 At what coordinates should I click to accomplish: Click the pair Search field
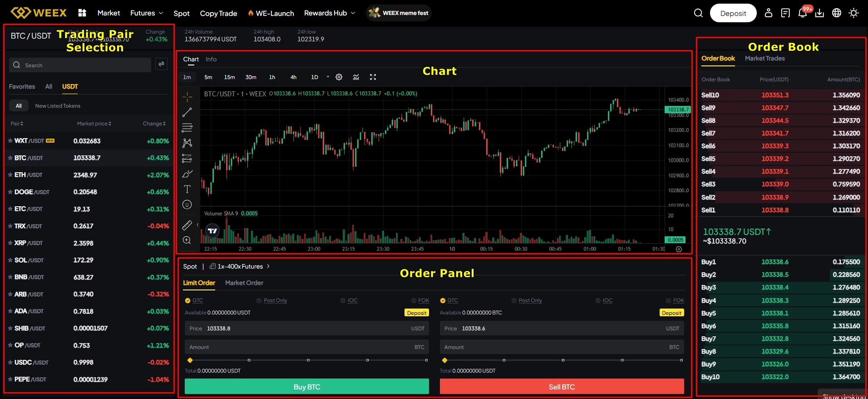(80, 65)
